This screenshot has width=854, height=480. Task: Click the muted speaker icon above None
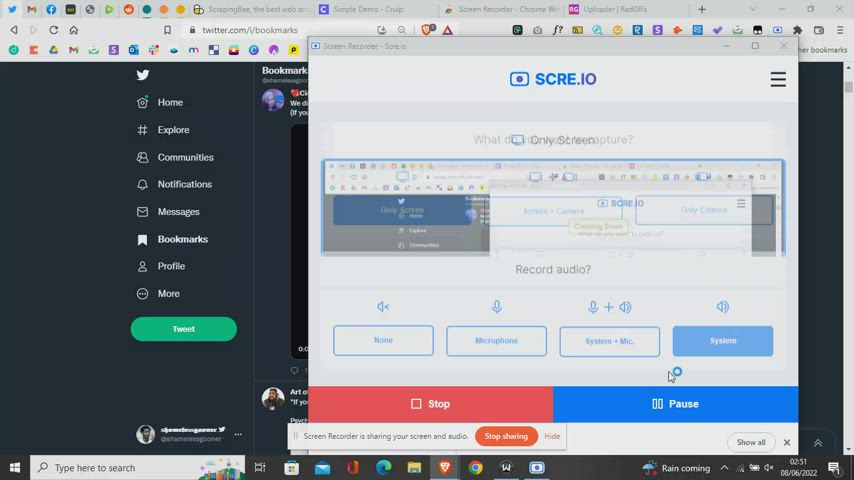tap(383, 307)
